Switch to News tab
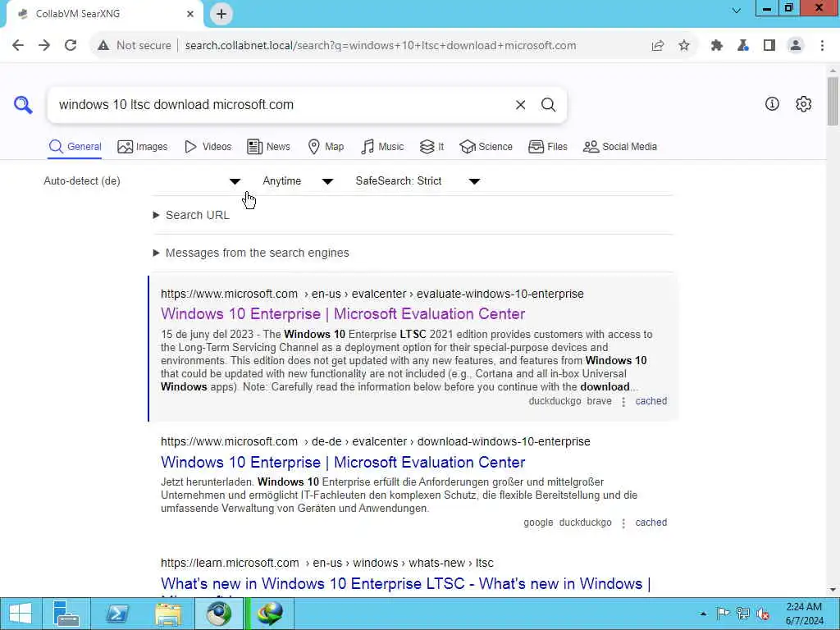Image resolution: width=840 pixels, height=630 pixels. pos(268,147)
